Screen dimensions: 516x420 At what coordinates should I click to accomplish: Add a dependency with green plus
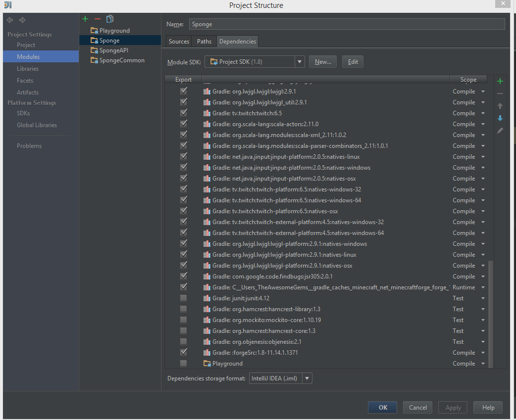pyautogui.click(x=500, y=81)
